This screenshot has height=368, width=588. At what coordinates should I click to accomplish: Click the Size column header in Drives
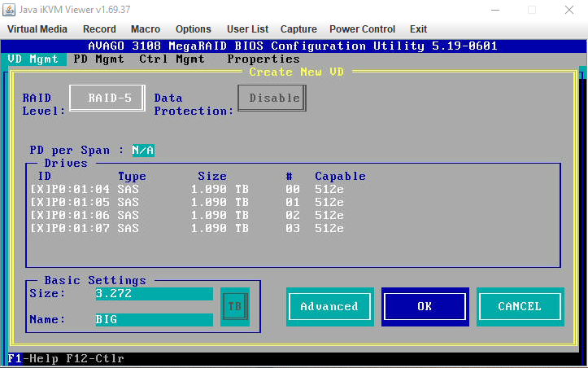(212, 176)
